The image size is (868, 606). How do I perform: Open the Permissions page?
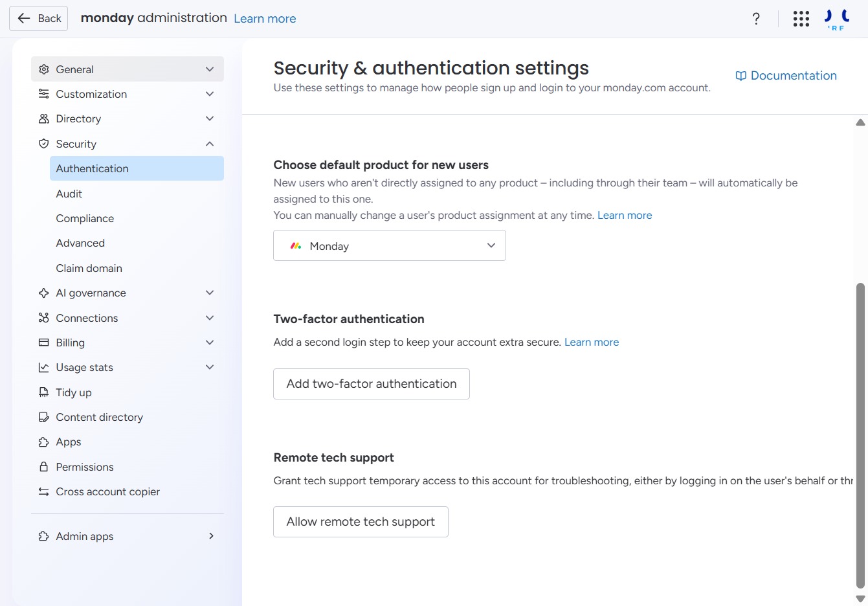pyautogui.click(x=128, y=467)
